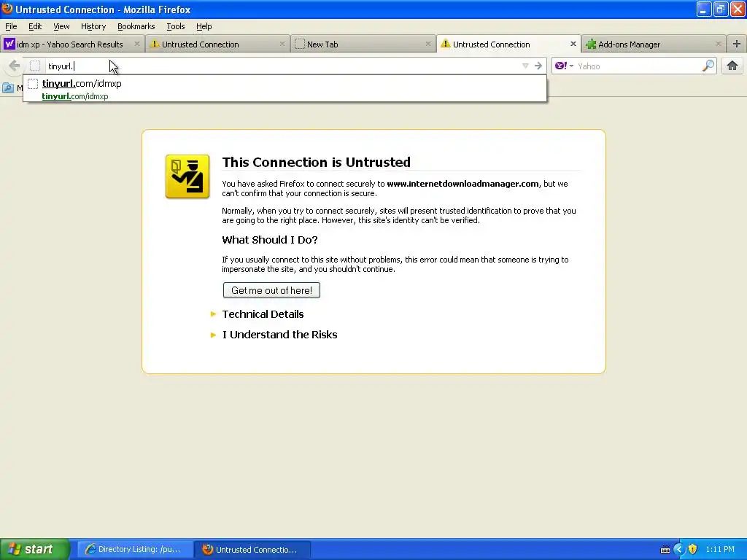Screen dimensions: 747x560
Task: Open the Windows Start menu
Action: tap(35, 549)
